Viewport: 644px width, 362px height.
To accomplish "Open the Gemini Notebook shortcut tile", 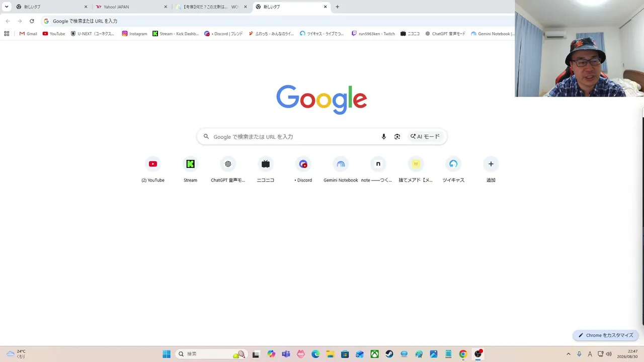I will pyautogui.click(x=341, y=170).
